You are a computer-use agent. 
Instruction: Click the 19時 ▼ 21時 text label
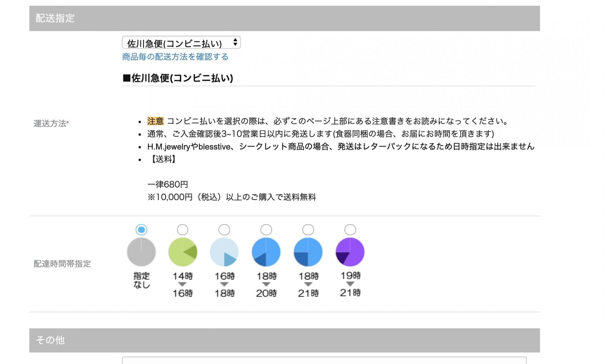(350, 284)
